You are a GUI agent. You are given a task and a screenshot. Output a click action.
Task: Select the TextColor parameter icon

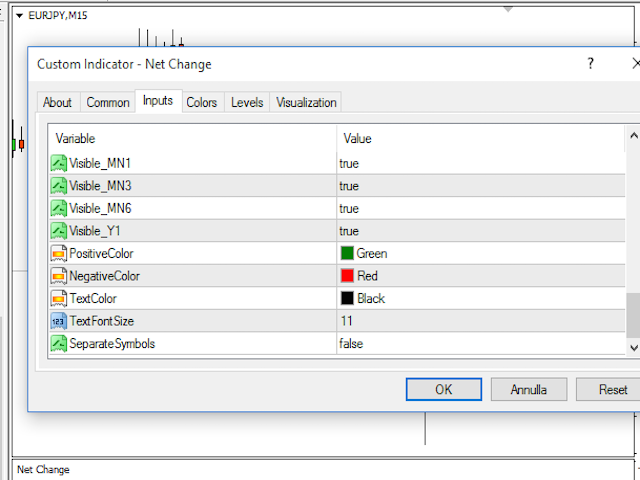(x=59, y=299)
